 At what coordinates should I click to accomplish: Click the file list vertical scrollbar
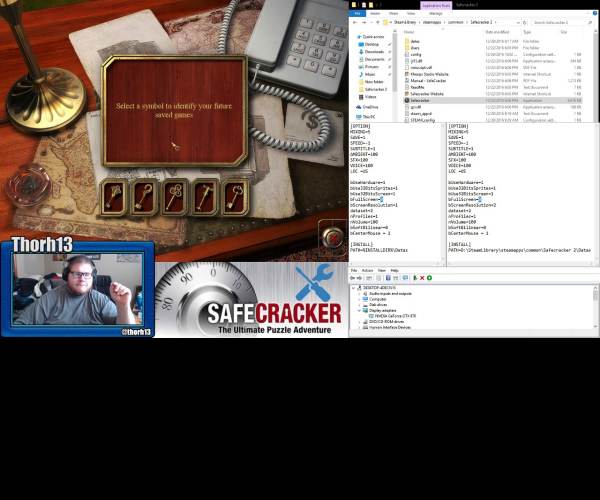(595, 75)
